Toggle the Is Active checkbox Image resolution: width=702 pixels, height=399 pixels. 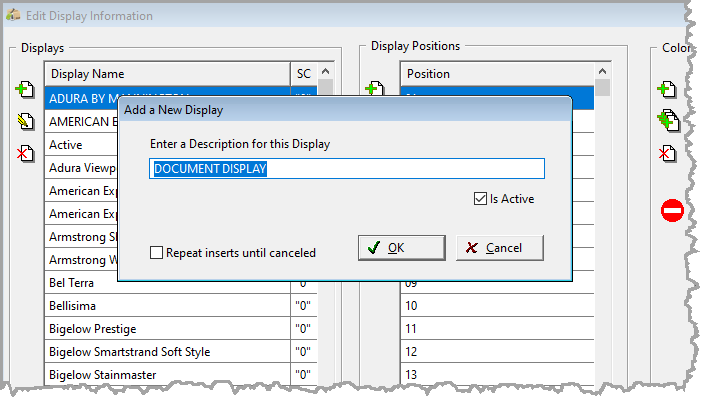[480, 198]
